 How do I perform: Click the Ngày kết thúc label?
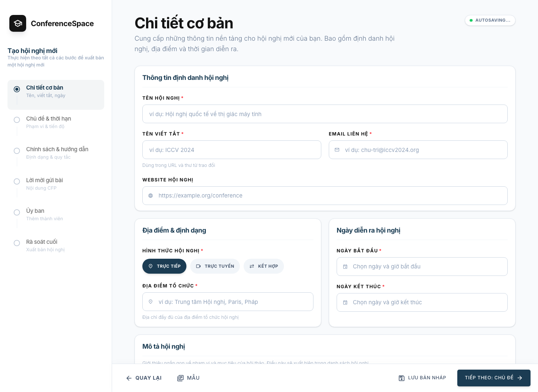coord(359,286)
